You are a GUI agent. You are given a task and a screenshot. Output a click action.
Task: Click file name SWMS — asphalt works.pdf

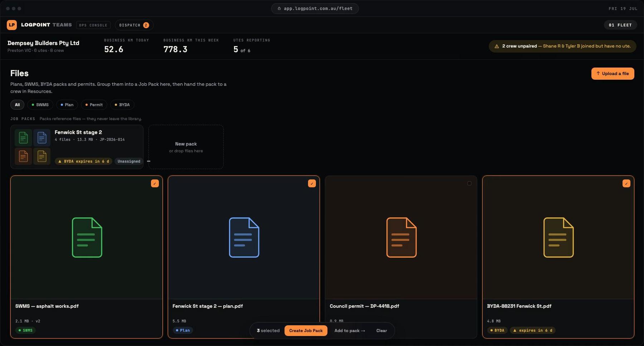(47, 306)
